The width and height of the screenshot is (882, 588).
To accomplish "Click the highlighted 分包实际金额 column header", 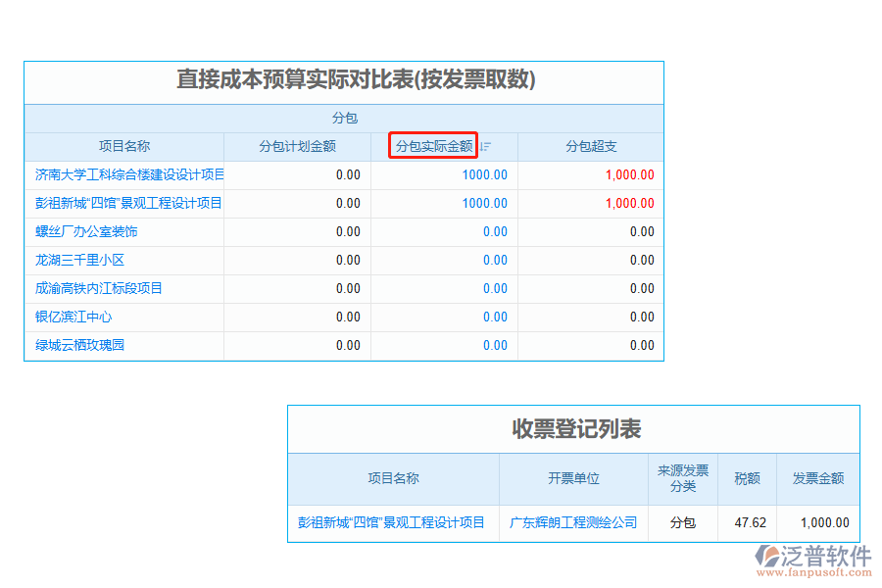I will (x=434, y=145).
